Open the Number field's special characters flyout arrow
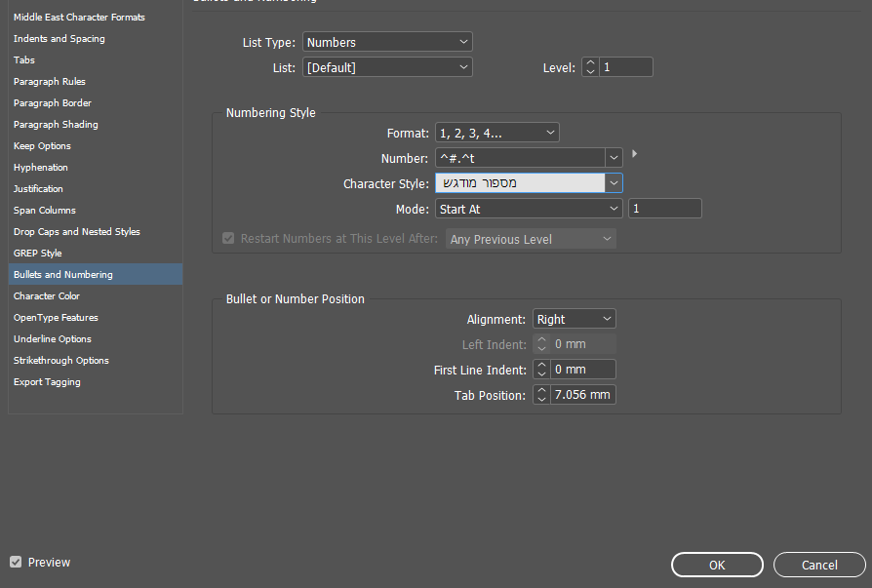872x588 pixels. tap(636, 154)
